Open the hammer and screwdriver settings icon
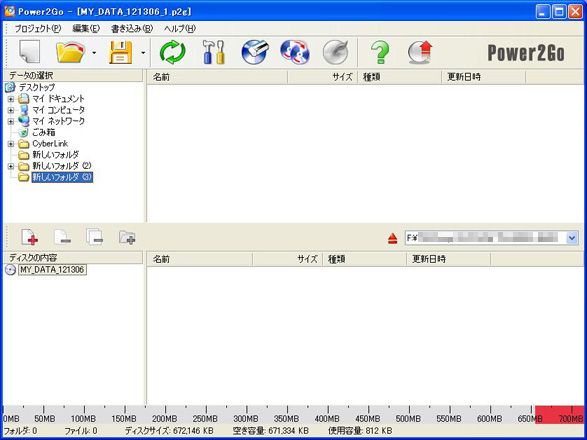 [213, 52]
